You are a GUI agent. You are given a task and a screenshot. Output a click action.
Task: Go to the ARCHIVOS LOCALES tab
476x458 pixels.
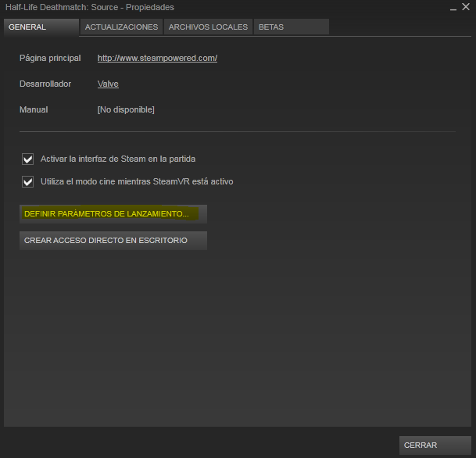(208, 27)
